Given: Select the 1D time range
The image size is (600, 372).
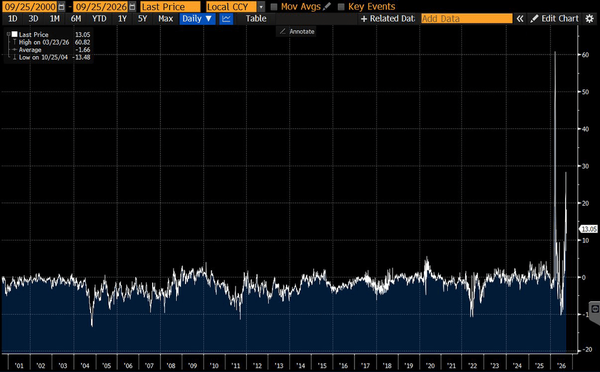Looking at the screenshot, I should pos(13,19).
